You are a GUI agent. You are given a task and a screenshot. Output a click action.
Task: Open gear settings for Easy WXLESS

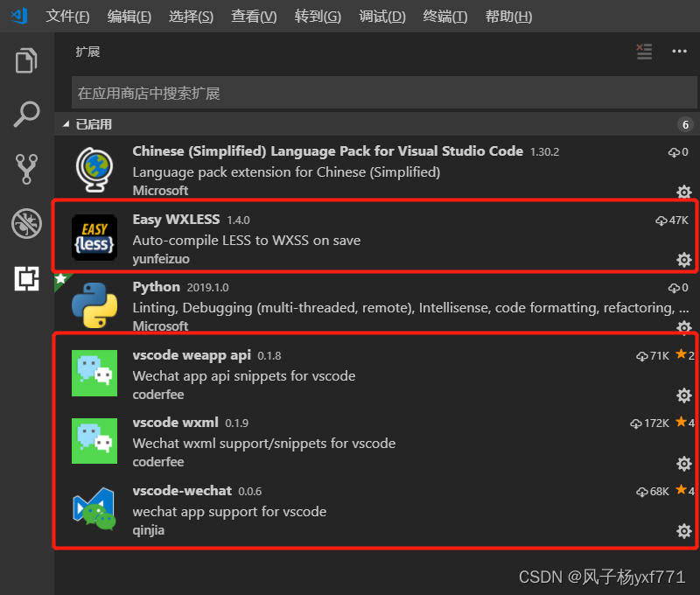click(x=684, y=260)
